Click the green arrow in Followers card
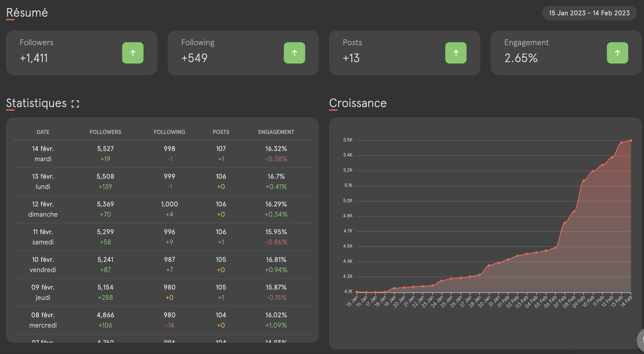644x354 pixels. 133,53
